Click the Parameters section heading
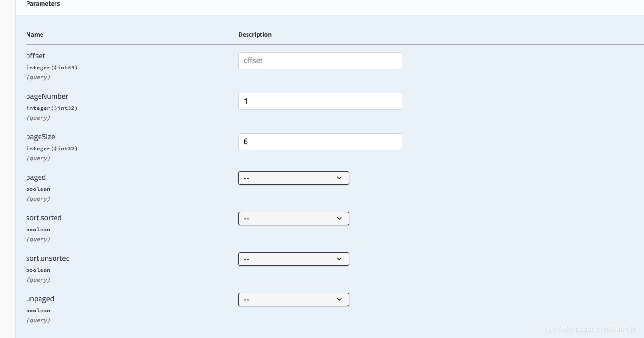644x338 pixels. click(x=43, y=4)
